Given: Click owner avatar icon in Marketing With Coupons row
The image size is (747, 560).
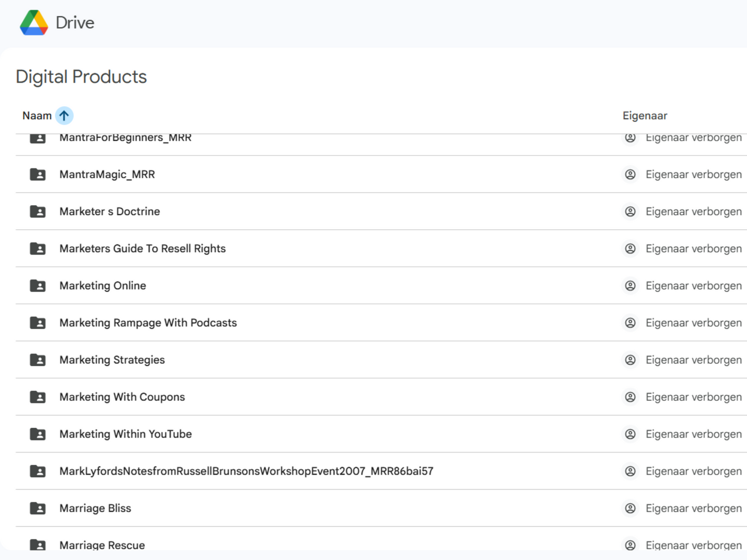Looking at the screenshot, I should pyautogui.click(x=630, y=397).
